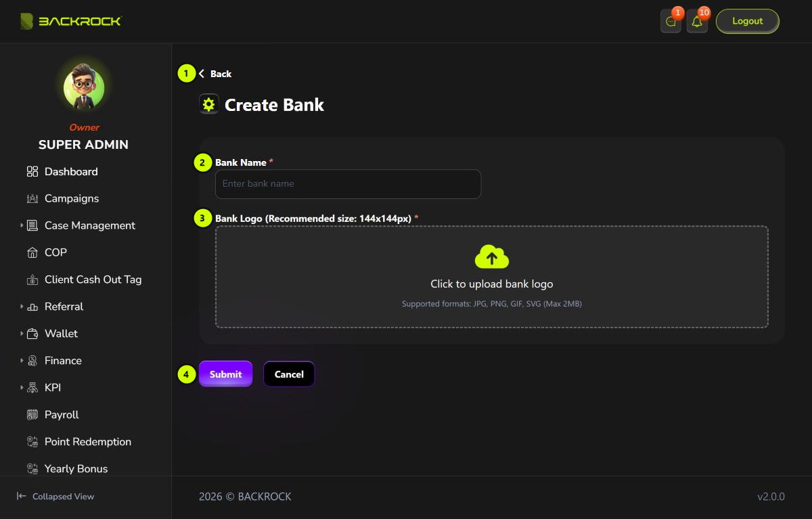Image resolution: width=812 pixels, height=519 pixels.
Task: Click the Case Management icon
Action: coord(32,226)
